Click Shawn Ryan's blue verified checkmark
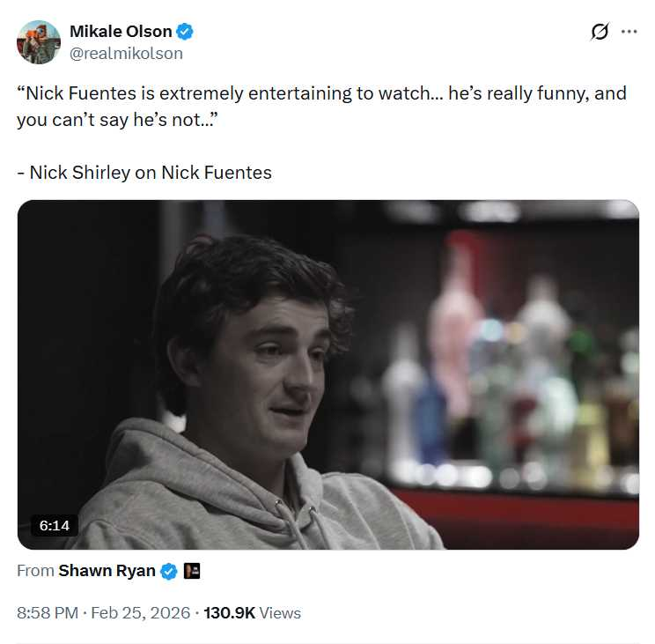655x644 pixels. click(x=168, y=571)
